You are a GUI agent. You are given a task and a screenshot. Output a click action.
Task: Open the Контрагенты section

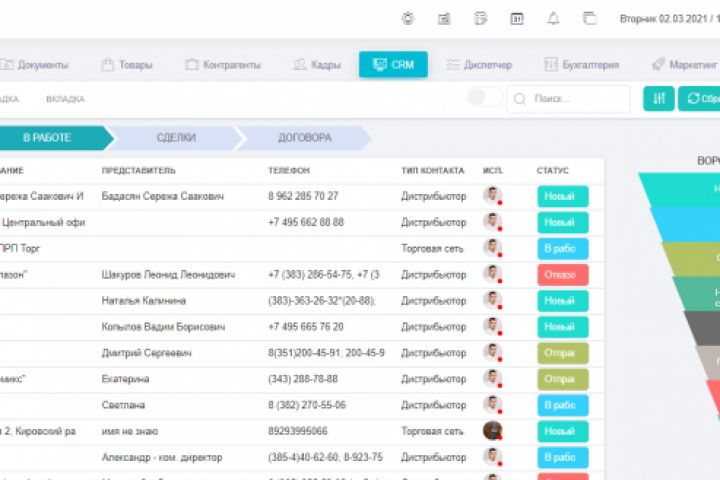(x=223, y=65)
